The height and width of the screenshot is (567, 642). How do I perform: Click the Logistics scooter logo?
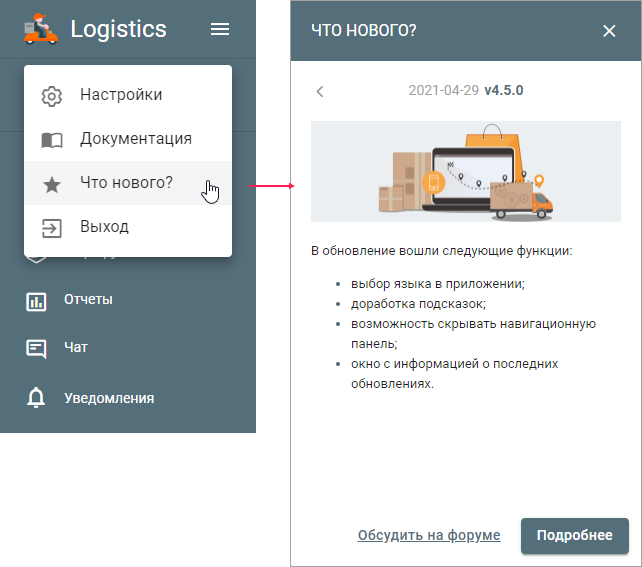pos(40,29)
